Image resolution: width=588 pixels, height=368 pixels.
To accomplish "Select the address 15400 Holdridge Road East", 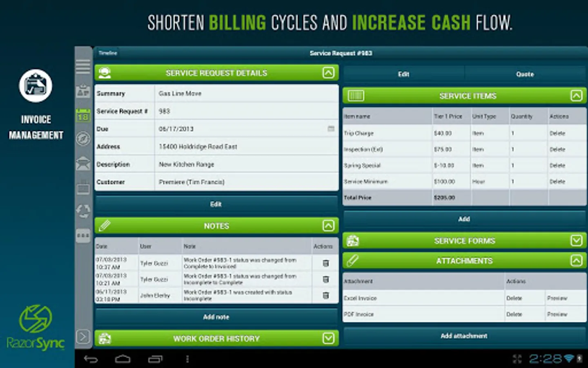I will pos(198,146).
